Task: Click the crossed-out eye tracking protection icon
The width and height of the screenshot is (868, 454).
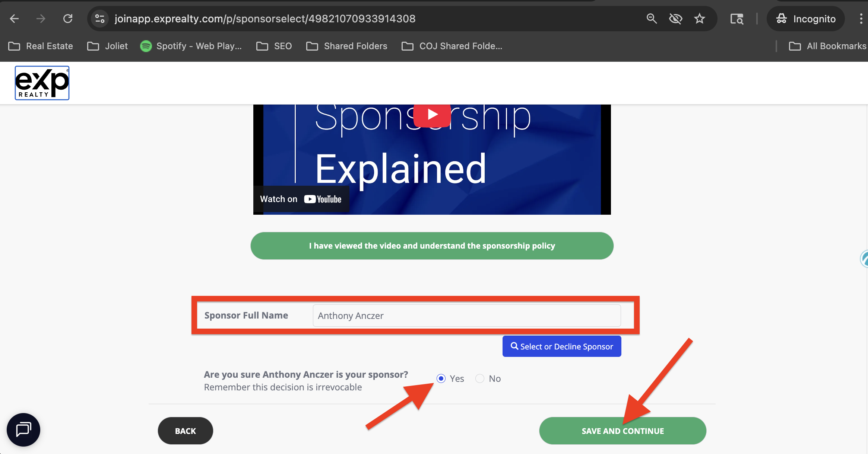Action: pyautogui.click(x=675, y=19)
